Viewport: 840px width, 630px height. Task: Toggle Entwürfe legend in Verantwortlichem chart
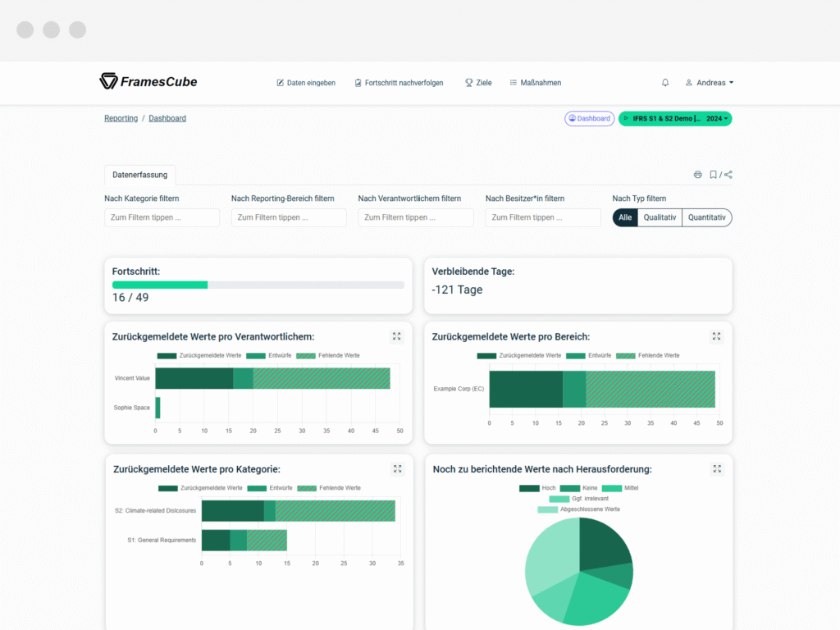coord(269,356)
